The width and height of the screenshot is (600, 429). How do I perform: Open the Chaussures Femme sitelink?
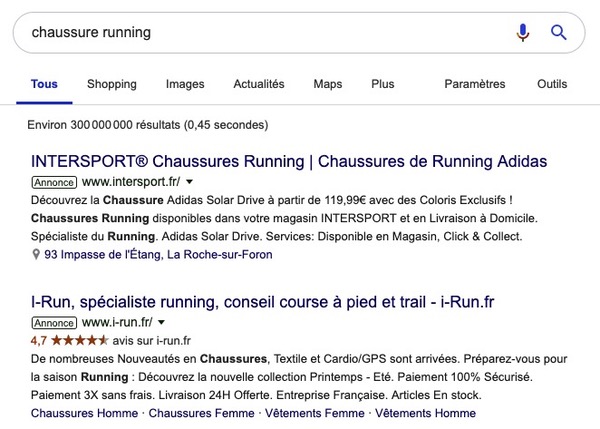pyautogui.click(x=201, y=413)
